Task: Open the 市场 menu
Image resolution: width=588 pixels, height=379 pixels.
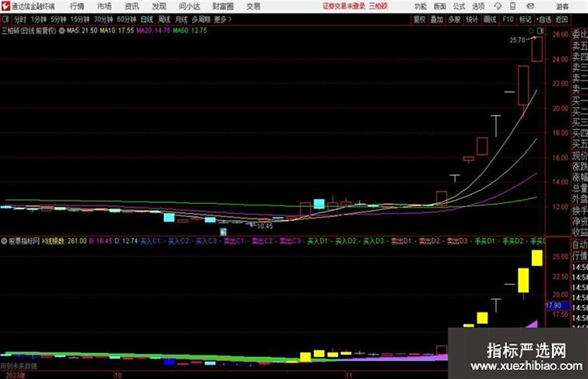Action: coord(105,6)
